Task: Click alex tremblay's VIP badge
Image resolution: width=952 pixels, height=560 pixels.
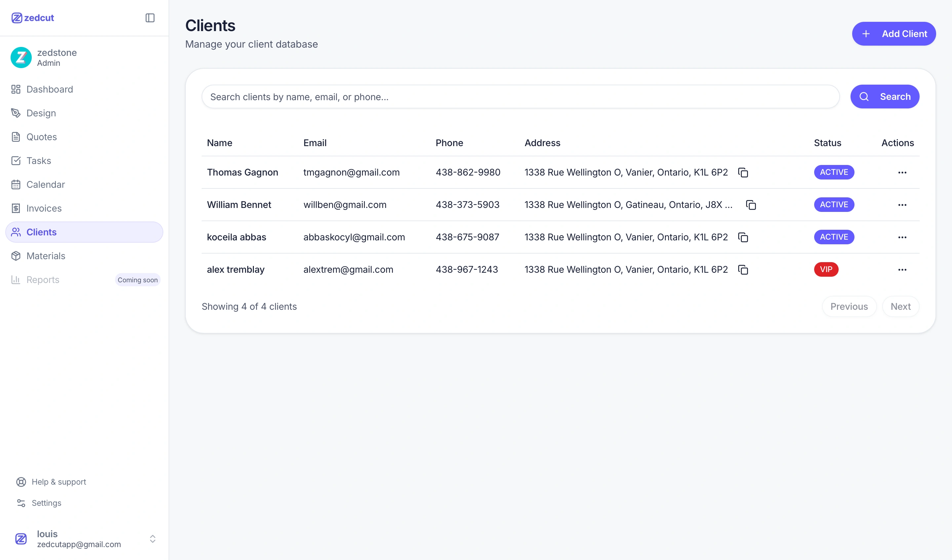Action: (x=826, y=269)
